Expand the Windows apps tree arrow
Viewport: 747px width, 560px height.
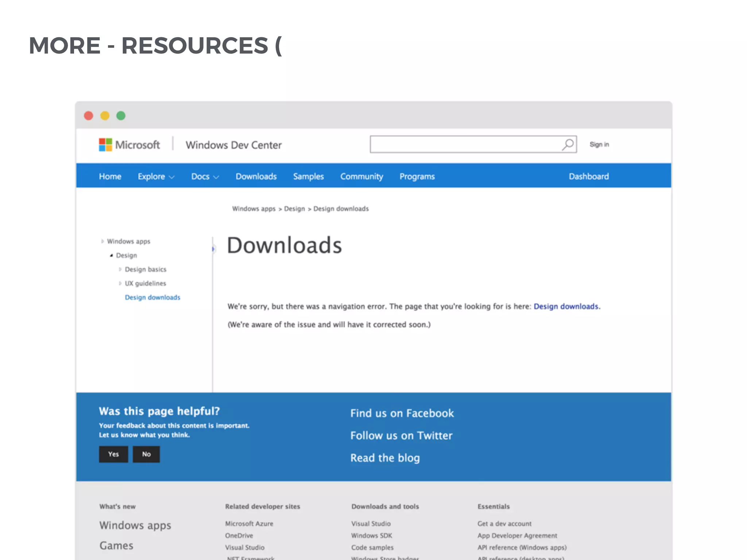point(102,241)
